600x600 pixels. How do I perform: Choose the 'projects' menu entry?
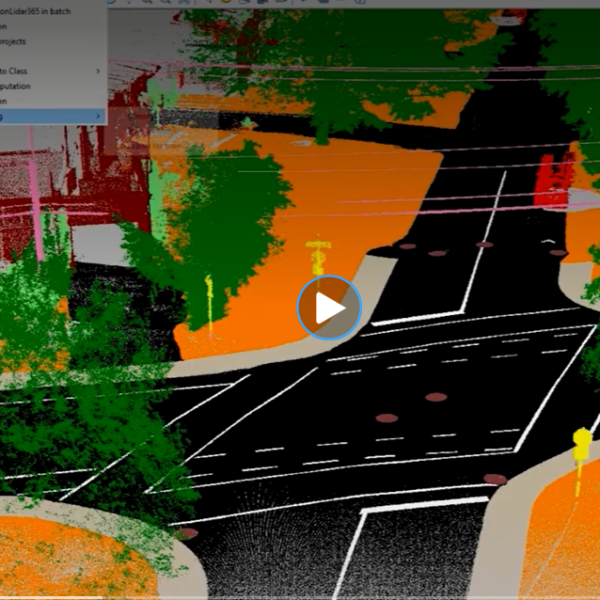(x=15, y=41)
